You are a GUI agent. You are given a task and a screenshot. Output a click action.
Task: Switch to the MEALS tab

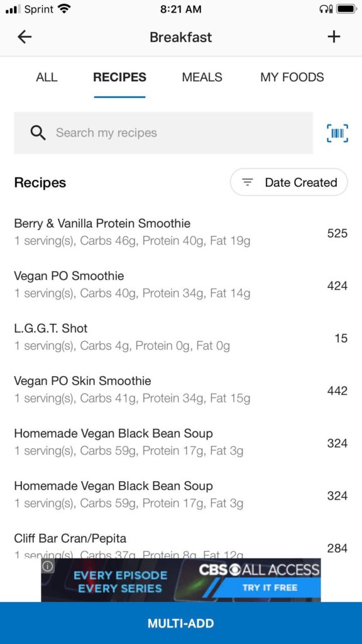click(201, 77)
